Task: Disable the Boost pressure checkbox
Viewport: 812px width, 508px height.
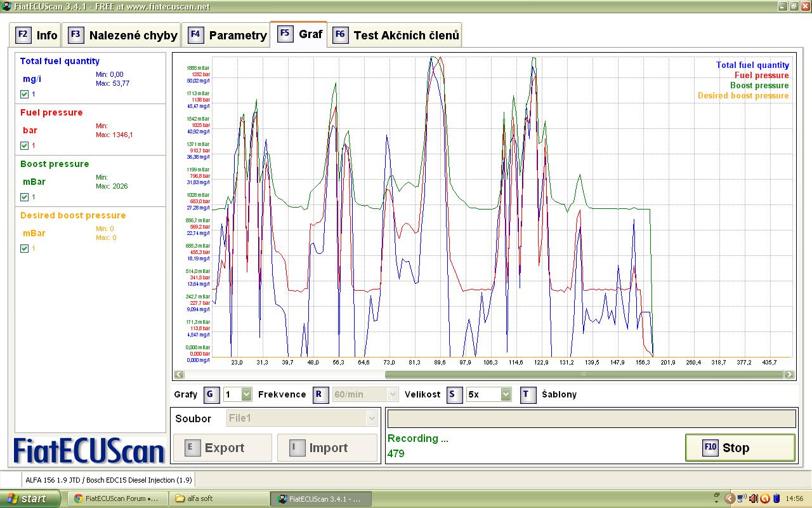Action: (x=24, y=197)
